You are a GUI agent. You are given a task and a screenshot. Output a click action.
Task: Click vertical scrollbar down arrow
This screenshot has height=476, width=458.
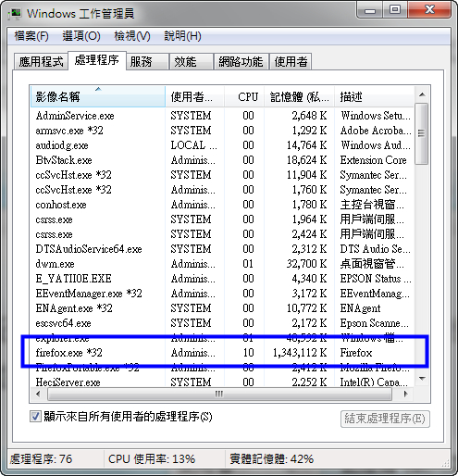[x=422, y=379]
